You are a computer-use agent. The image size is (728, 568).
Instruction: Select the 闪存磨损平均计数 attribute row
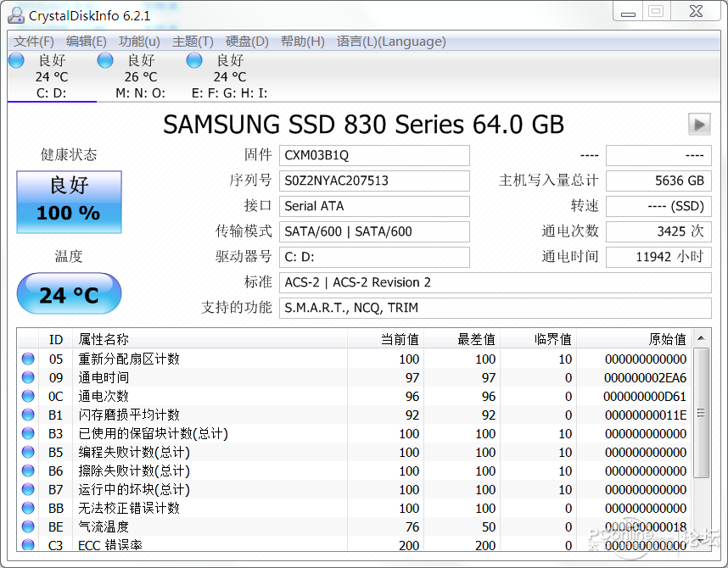click(355, 415)
